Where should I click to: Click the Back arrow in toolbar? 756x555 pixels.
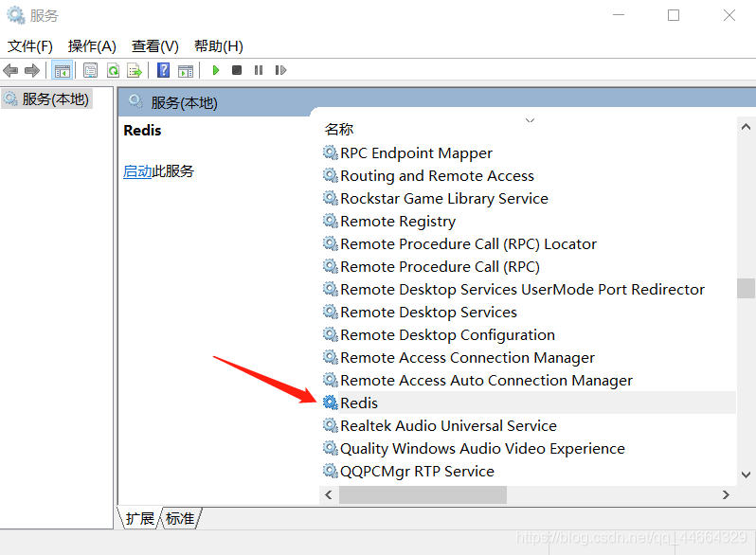pyautogui.click(x=10, y=70)
